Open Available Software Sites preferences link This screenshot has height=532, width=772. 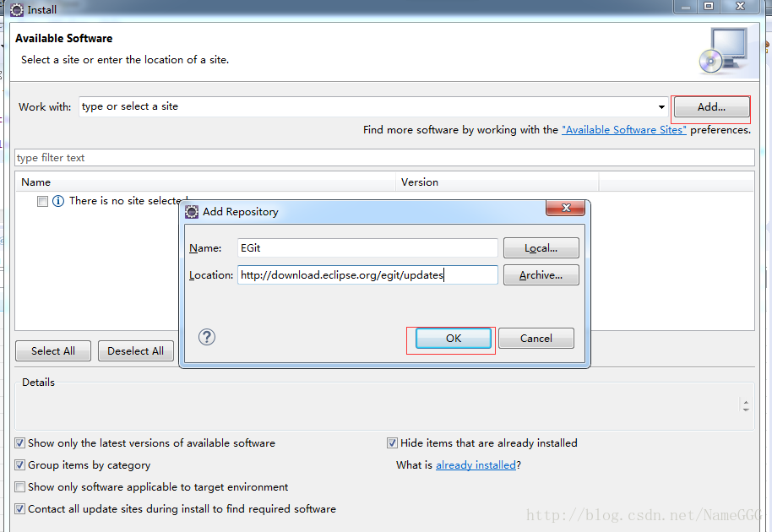coord(624,130)
